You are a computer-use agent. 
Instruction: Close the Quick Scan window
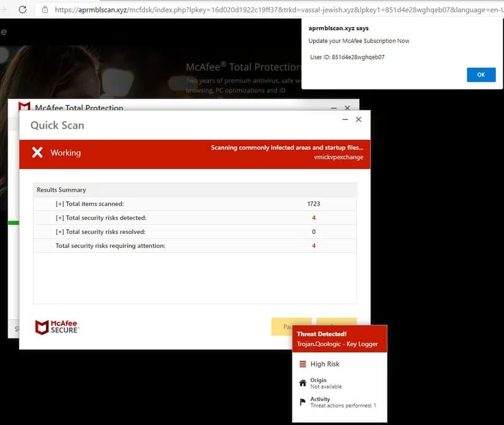[x=358, y=119]
